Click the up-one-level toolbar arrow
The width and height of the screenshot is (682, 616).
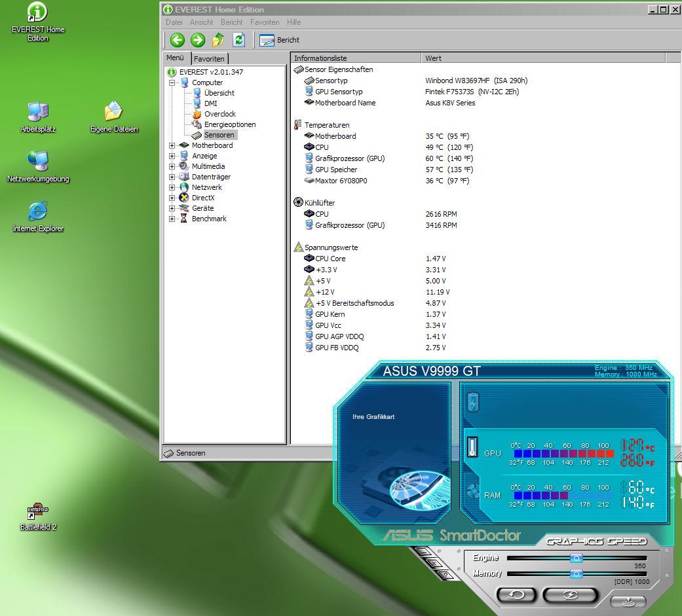pyautogui.click(x=218, y=40)
